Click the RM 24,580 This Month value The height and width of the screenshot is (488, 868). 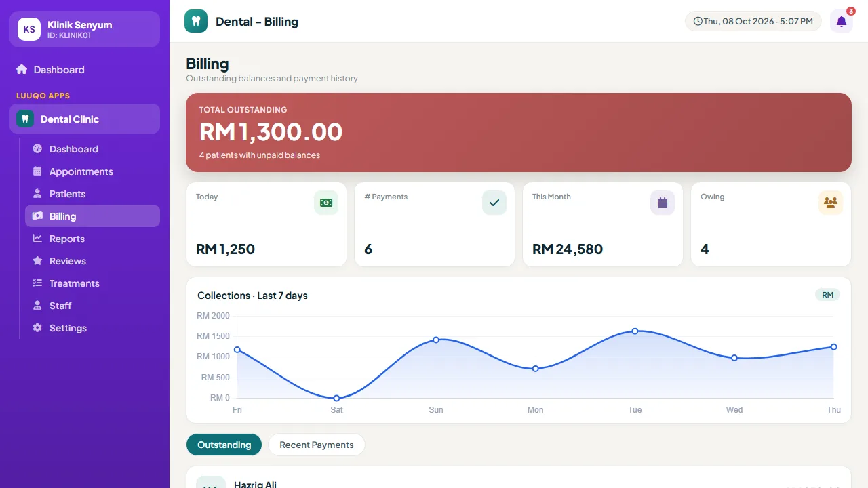568,249
